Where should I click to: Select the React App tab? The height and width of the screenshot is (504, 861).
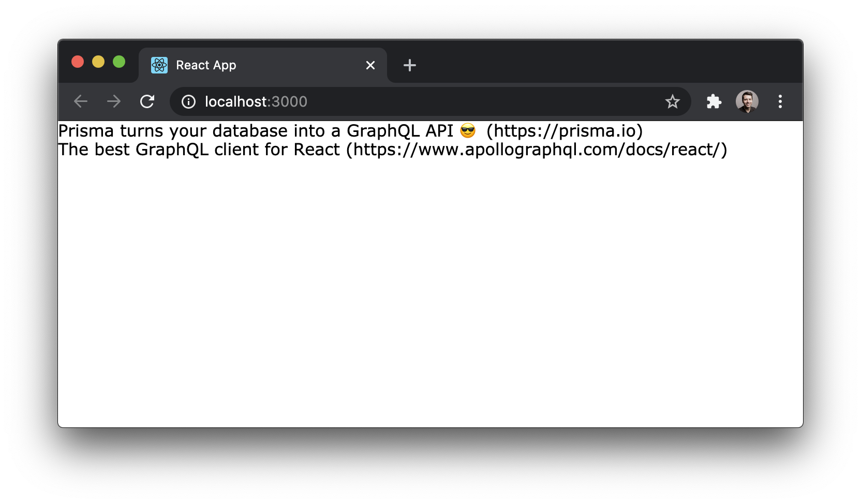click(x=263, y=65)
